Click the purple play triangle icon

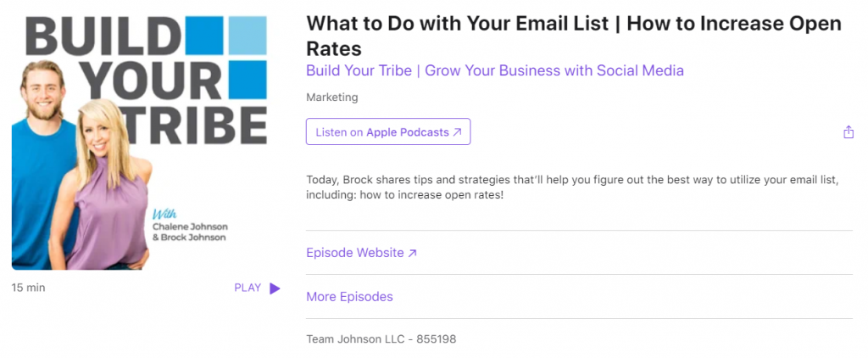tap(275, 288)
